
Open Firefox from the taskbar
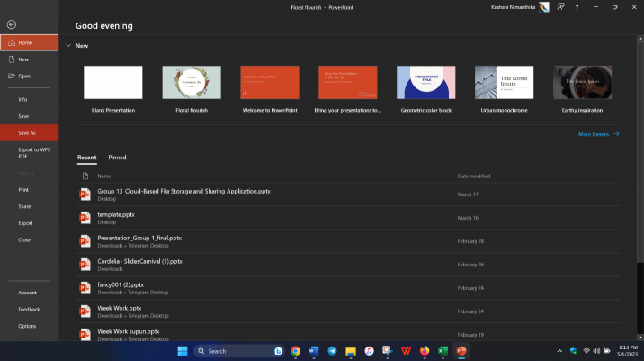click(x=425, y=351)
